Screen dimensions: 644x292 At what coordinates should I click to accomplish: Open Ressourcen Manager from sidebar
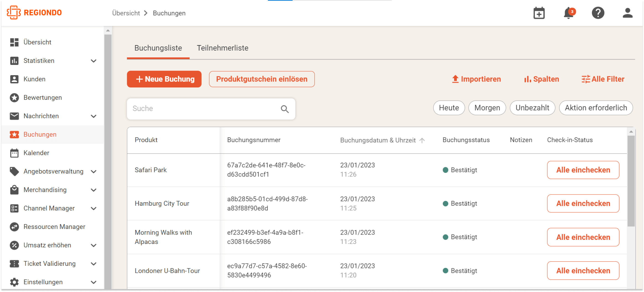click(x=54, y=227)
